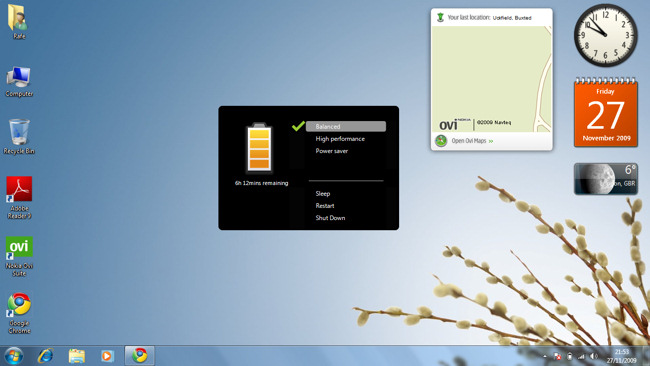Select the Nokia Ovi Suite shortcut
This screenshot has width=650, height=366.
pyautogui.click(x=19, y=256)
